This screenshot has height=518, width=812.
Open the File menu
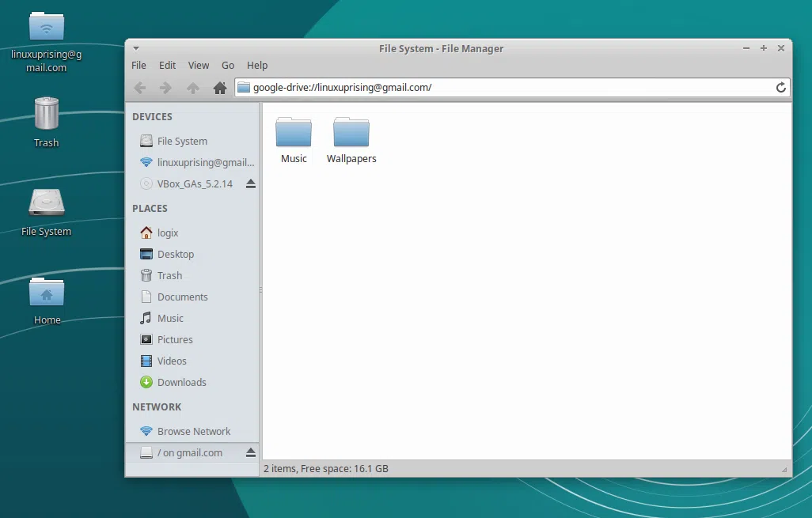(138, 65)
